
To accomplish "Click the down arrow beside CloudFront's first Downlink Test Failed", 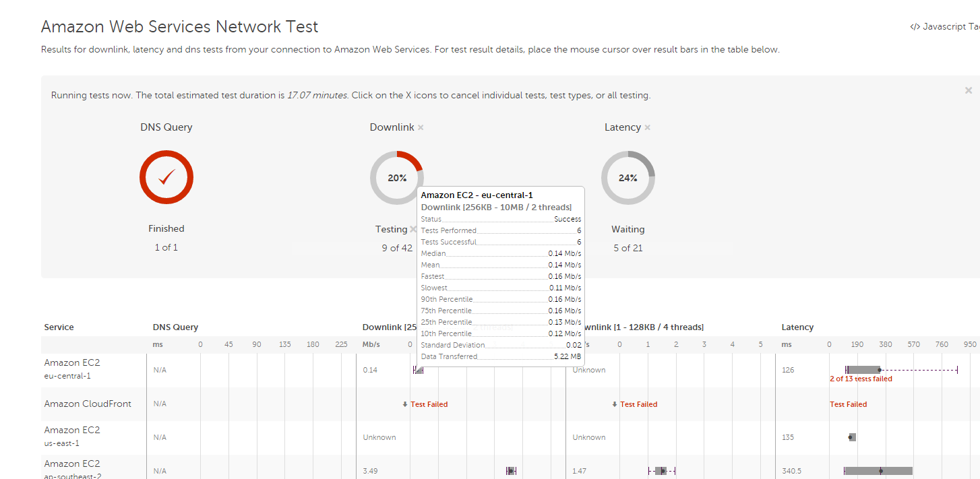I will pos(405,404).
